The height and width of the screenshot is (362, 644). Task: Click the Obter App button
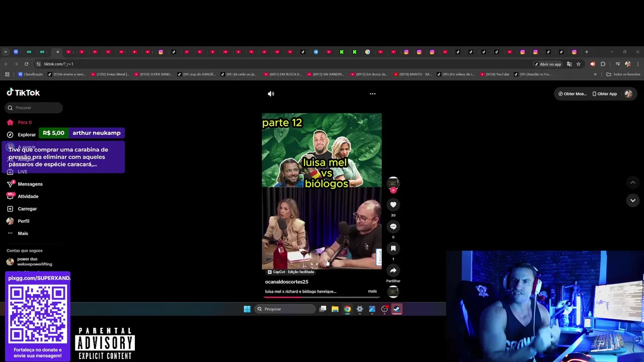tap(604, 94)
